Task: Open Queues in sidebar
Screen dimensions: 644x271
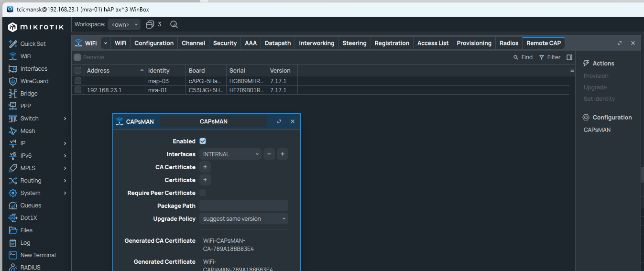Action: tap(31, 205)
